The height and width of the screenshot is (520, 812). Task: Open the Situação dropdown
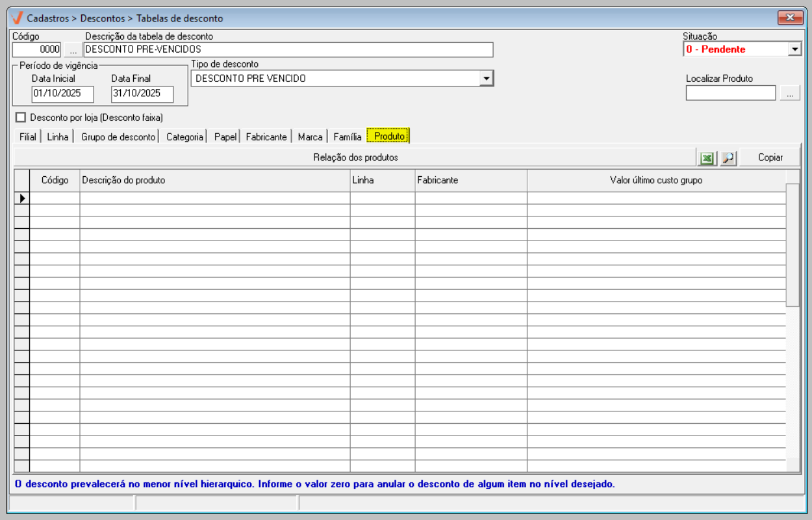click(794, 49)
